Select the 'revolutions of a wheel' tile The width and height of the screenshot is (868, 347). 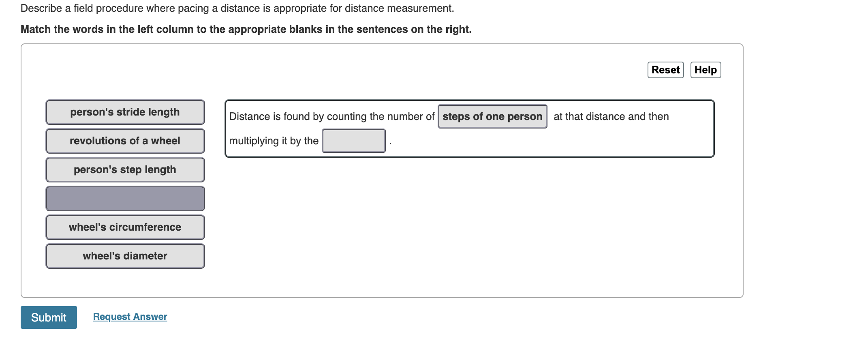point(125,141)
